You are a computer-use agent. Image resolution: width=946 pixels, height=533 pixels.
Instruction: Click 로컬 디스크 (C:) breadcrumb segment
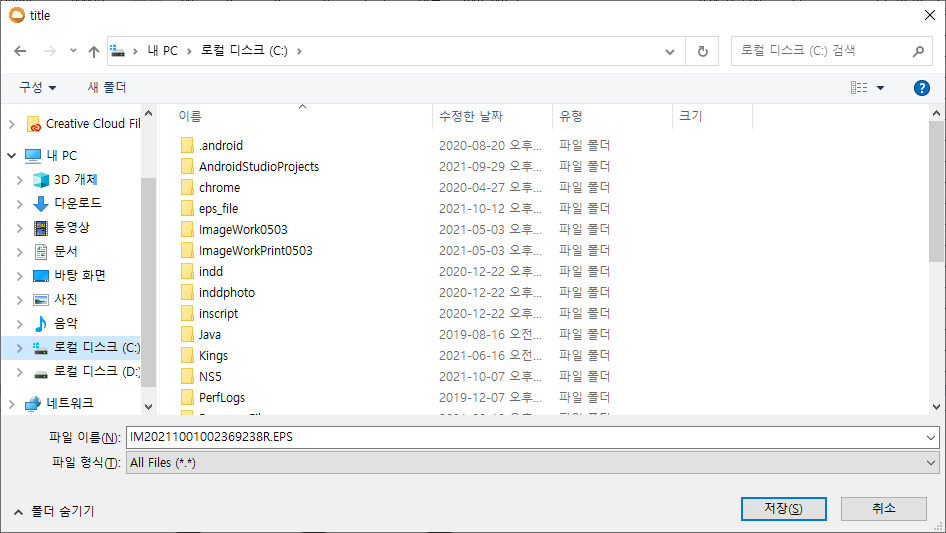coord(244,51)
